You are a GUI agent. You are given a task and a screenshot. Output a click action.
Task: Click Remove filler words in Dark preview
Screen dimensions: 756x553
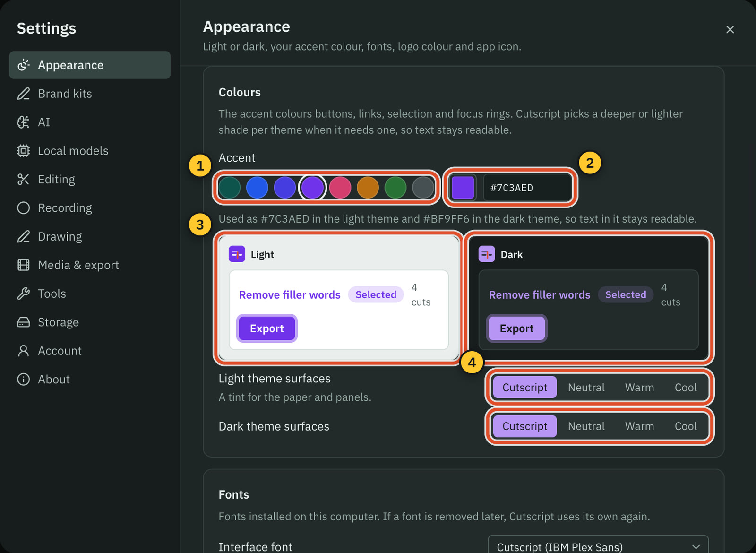click(540, 295)
